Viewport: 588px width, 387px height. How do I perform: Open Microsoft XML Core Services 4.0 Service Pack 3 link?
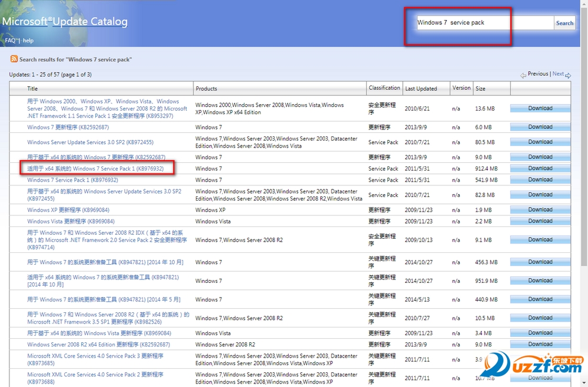pos(95,359)
